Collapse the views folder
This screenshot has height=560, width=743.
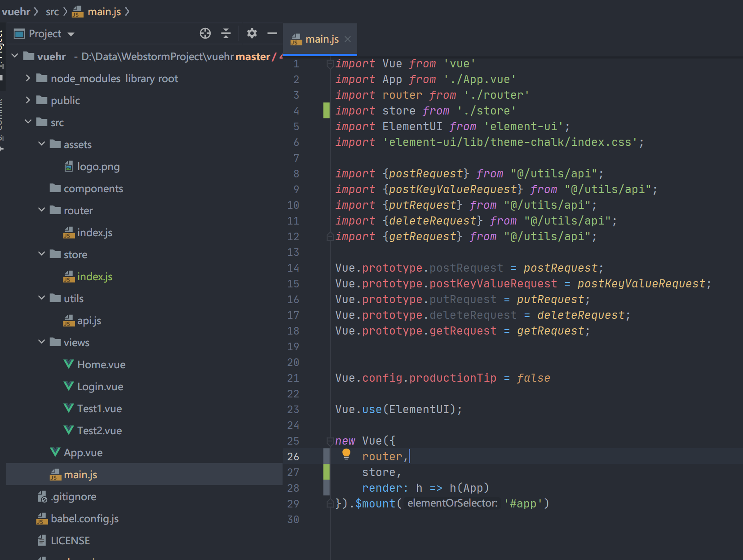tap(41, 342)
